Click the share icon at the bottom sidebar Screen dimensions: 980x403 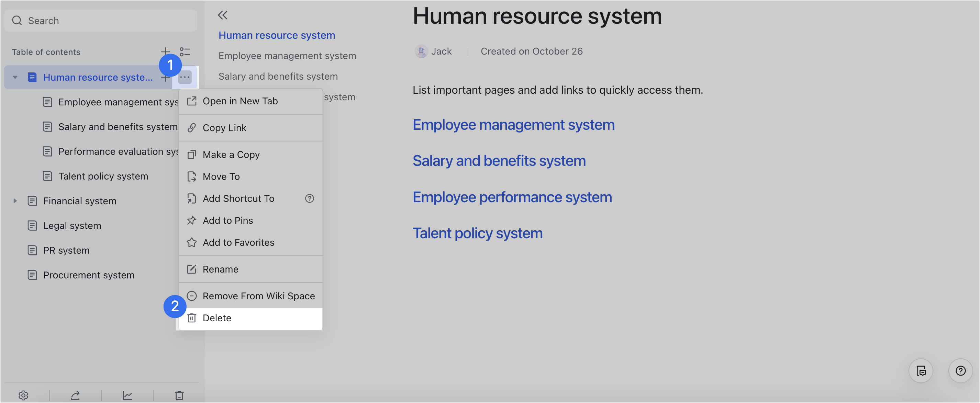(76, 395)
